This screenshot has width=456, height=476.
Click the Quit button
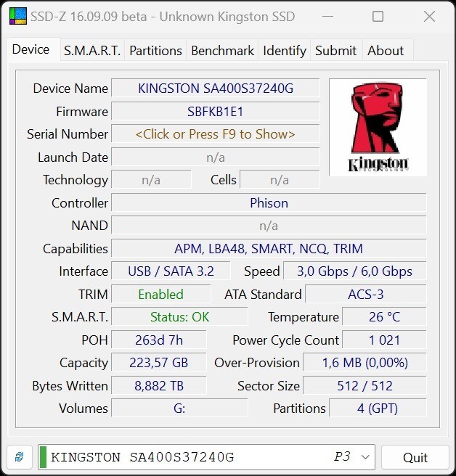415,457
